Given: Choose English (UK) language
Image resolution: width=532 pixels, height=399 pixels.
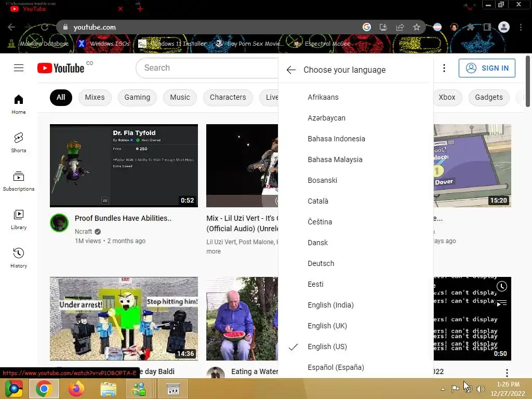Looking at the screenshot, I should click(355, 326).
